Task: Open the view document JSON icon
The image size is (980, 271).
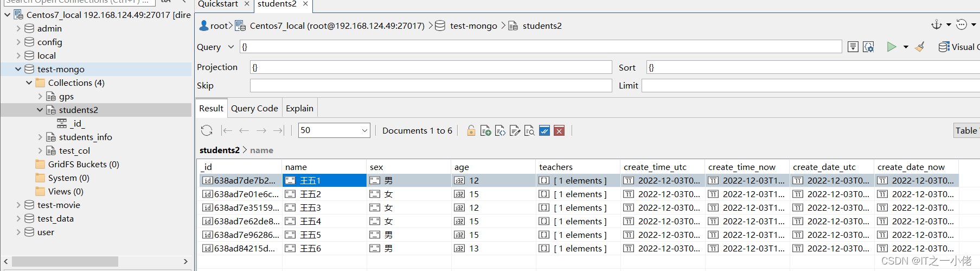Action: point(501,130)
